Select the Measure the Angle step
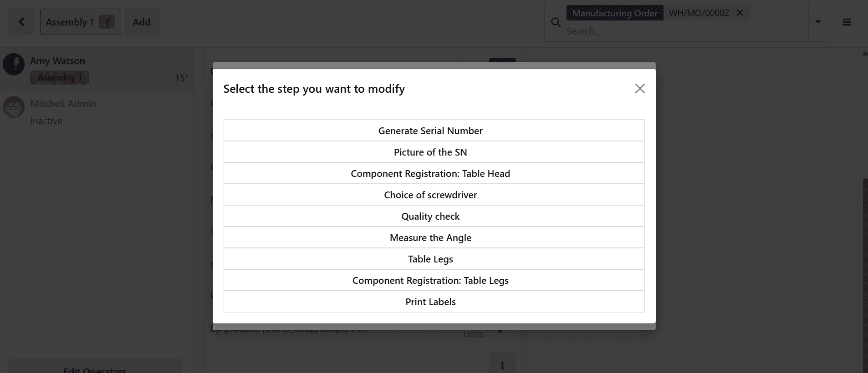Image resolution: width=868 pixels, height=373 pixels. (430, 237)
